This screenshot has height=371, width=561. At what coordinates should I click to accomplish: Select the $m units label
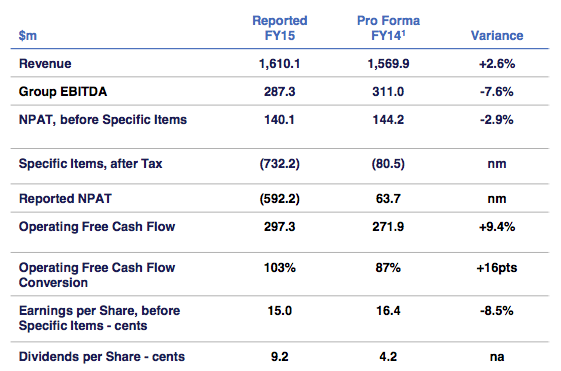(28, 35)
